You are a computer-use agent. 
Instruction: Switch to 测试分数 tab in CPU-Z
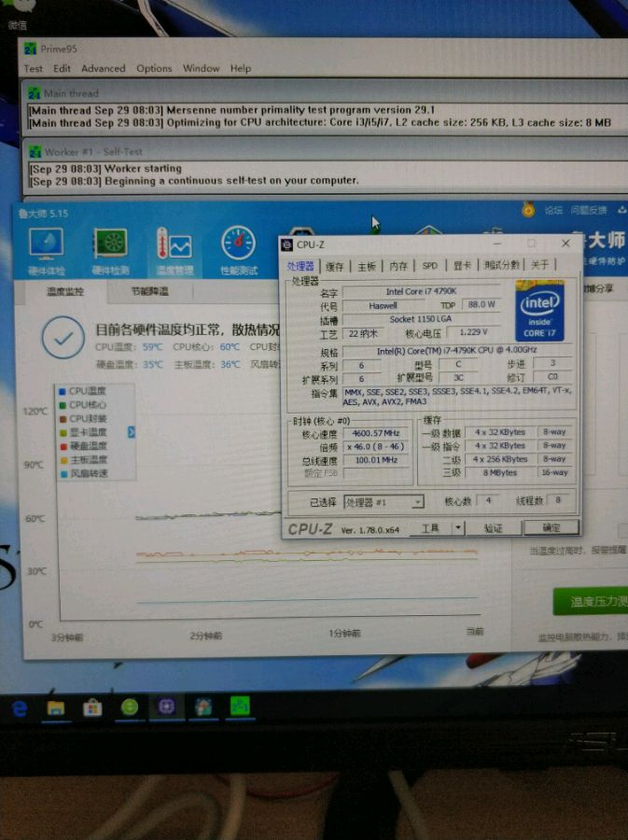[502, 265]
